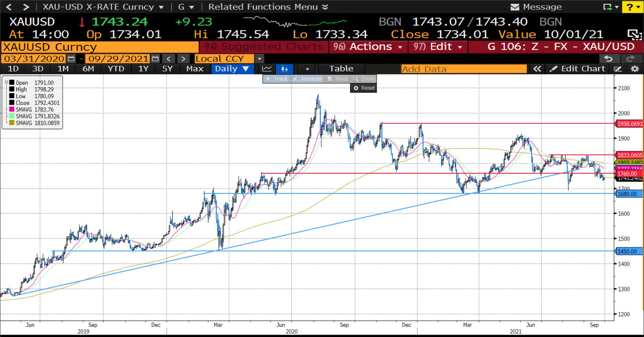Click olive SMAVG 1810.0859 legend swatch
The image size is (644, 337).
click(x=12, y=123)
